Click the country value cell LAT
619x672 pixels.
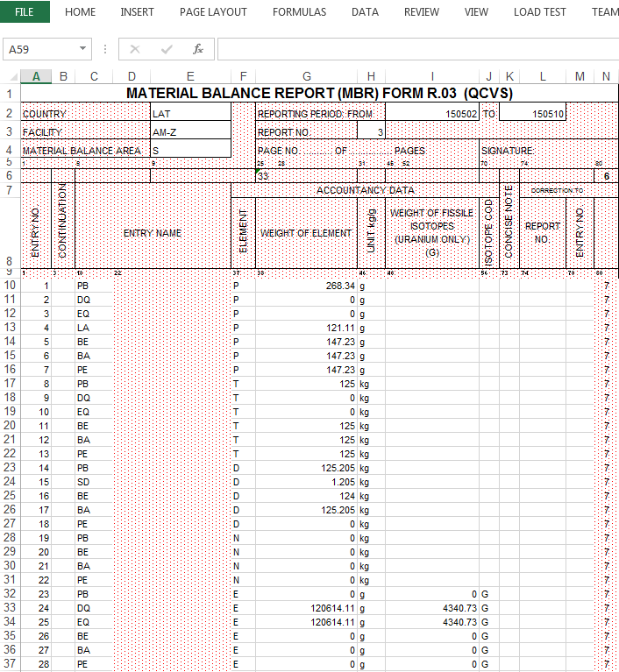tap(190, 114)
